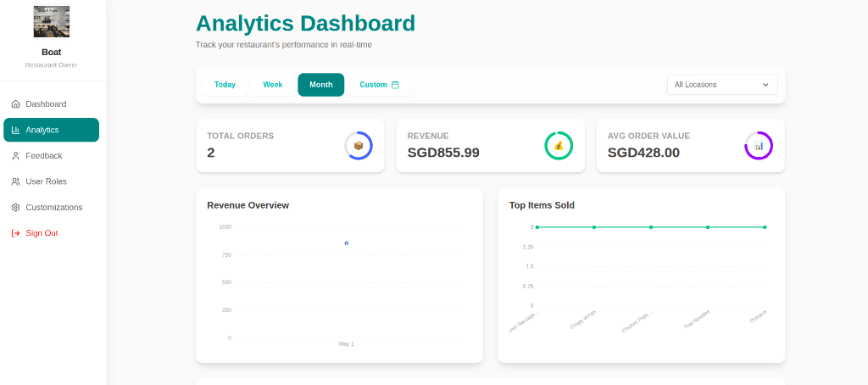Screen dimensions: 868x385
Task: Click the Sign Out arrow icon
Action: pos(15,233)
